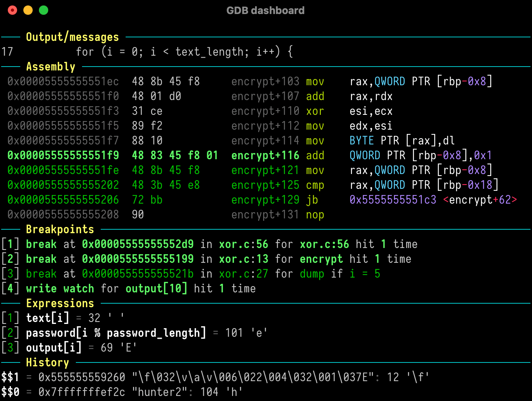Click the red close window button
Image resolution: width=532 pixels, height=401 pixels.
click(12, 10)
